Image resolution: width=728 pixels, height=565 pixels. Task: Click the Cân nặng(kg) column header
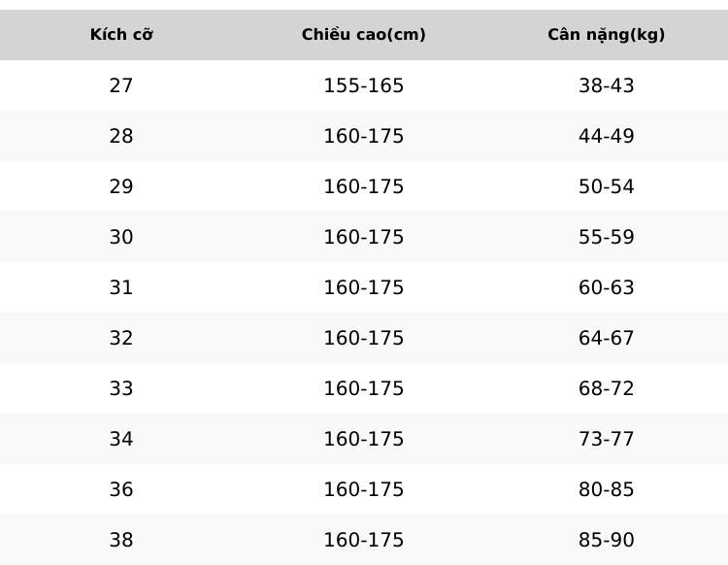(x=606, y=35)
